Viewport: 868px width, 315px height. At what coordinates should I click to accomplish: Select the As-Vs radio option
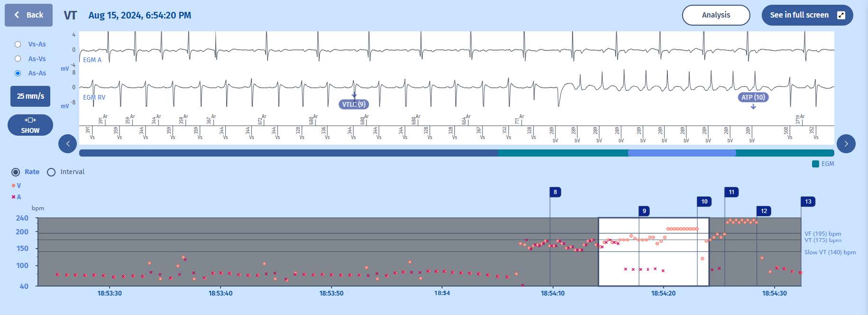click(18, 59)
